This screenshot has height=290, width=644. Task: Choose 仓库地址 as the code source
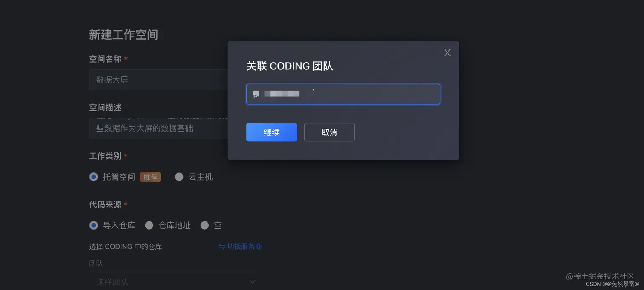click(149, 225)
